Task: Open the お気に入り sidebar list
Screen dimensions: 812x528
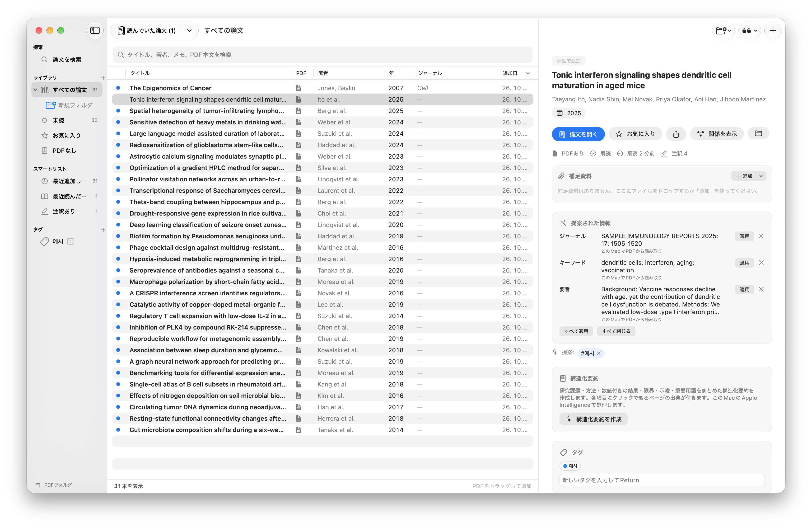Action: click(x=67, y=136)
